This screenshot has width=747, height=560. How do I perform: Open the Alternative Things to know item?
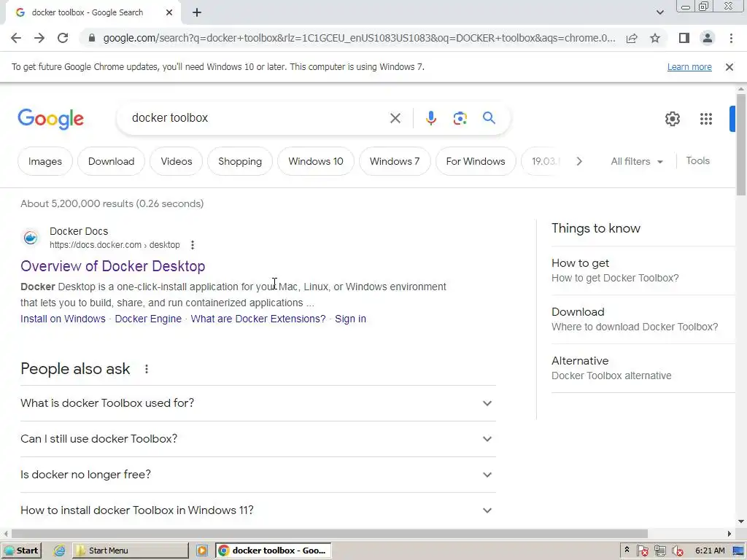(x=643, y=368)
